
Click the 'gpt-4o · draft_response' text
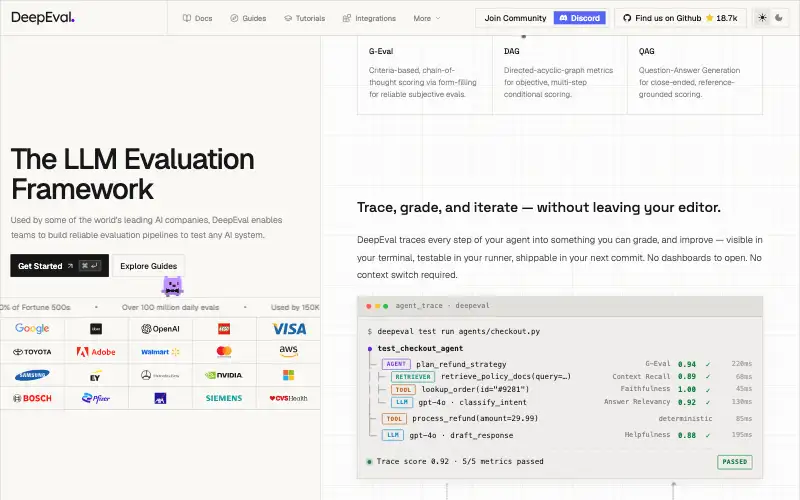tap(461, 435)
